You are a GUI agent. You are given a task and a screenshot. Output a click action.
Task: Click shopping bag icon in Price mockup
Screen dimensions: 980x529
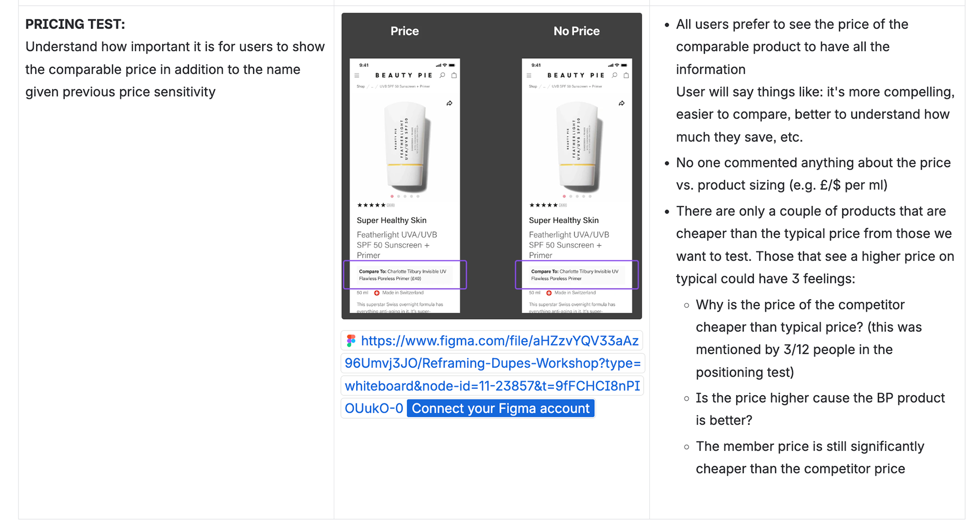pyautogui.click(x=454, y=76)
